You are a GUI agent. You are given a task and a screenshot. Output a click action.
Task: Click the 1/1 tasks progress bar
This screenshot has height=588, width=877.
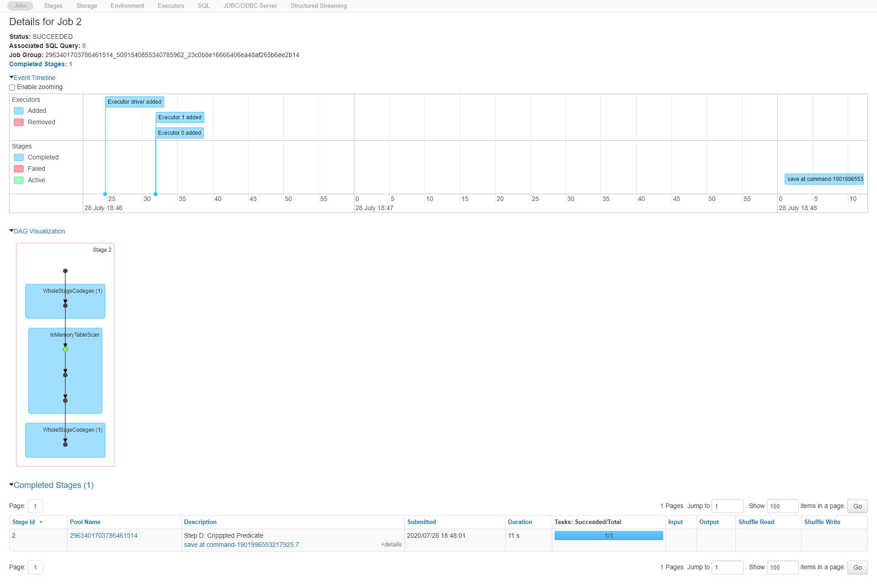[x=608, y=535]
